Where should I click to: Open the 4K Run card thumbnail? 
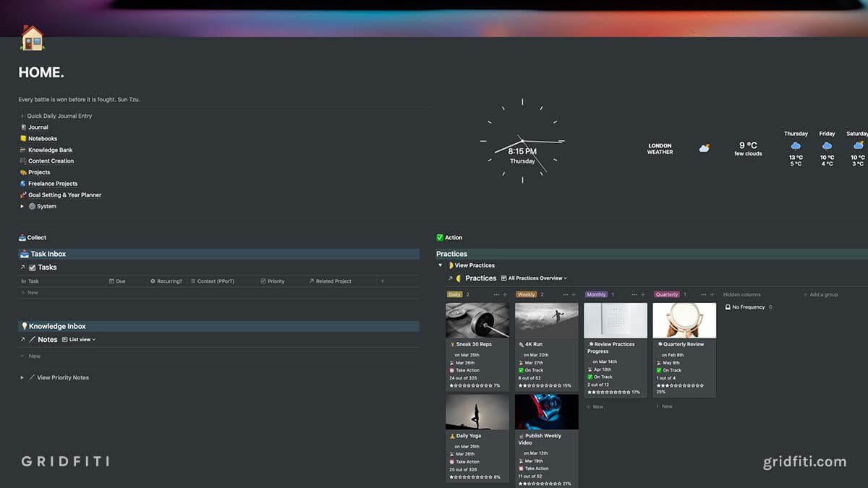pos(546,320)
